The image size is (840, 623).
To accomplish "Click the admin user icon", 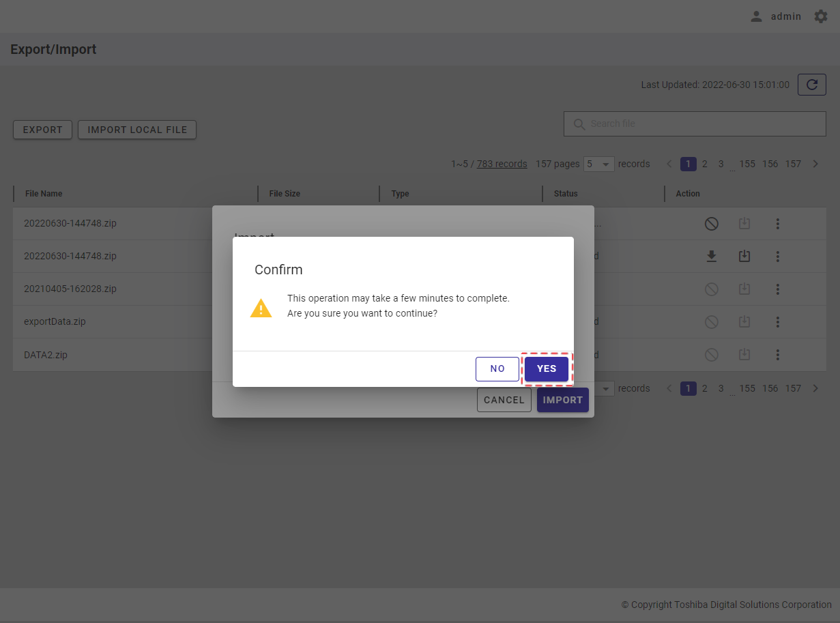I will click(756, 16).
